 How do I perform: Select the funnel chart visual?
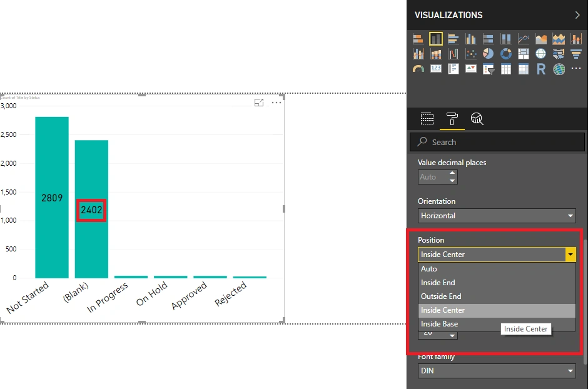(x=576, y=54)
